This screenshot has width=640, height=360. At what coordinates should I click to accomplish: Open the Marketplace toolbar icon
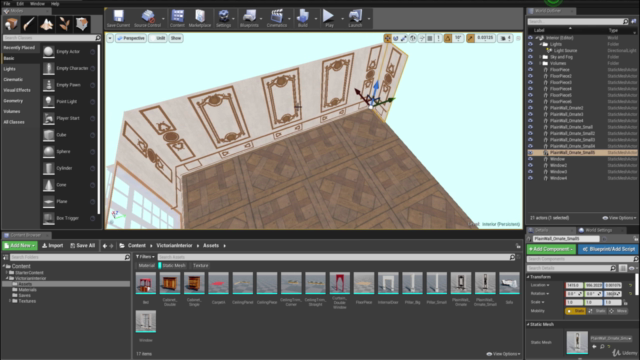click(200, 19)
